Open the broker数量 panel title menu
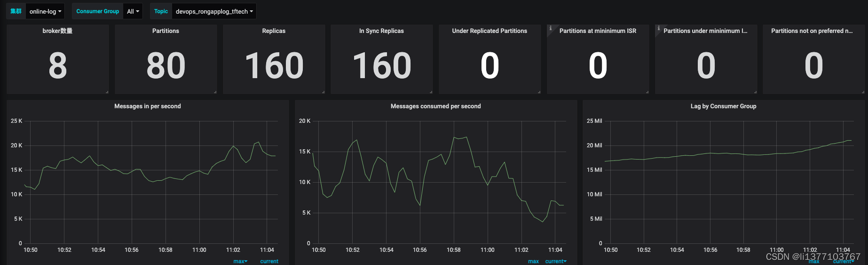868x265 pixels. [x=57, y=31]
